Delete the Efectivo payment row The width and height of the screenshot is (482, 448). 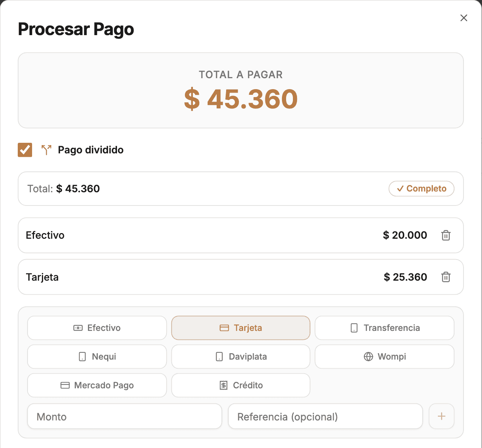pos(446,235)
